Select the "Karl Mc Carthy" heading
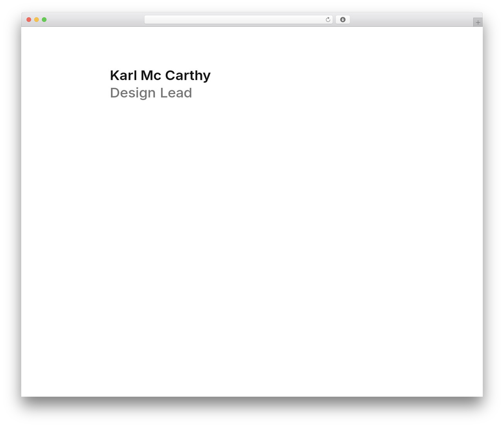Viewport: 504px width, 427px height. tap(160, 75)
